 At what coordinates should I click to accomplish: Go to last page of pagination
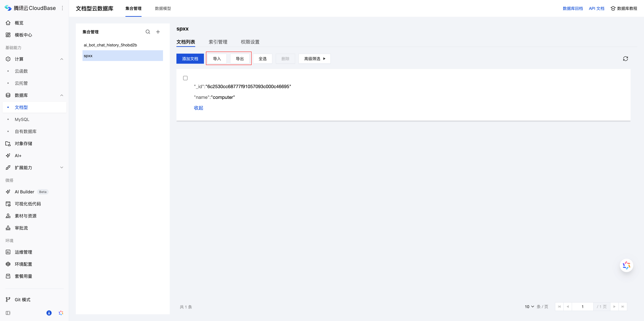click(x=623, y=307)
